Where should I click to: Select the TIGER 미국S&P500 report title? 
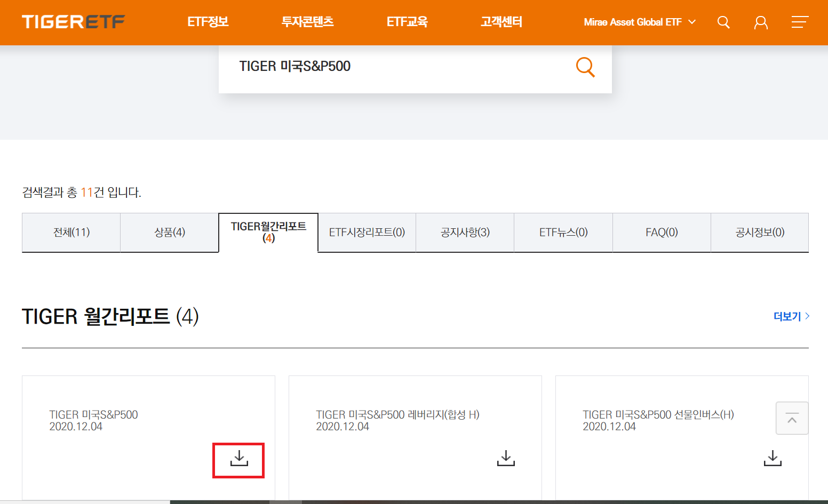pos(93,415)
